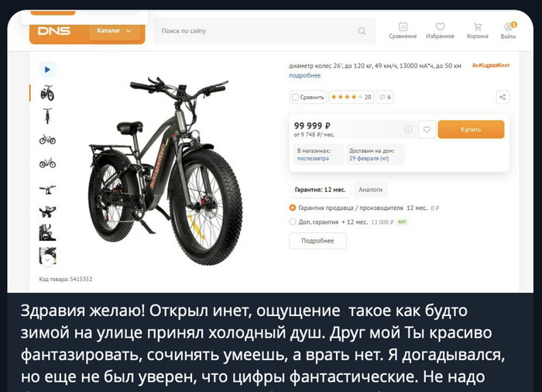Image resolution: width=542 pixels, height=392 pixels.
Task: Select the Гарантия: 12 мес. tab
Action: pyautogui.click(x=320, y=190)
